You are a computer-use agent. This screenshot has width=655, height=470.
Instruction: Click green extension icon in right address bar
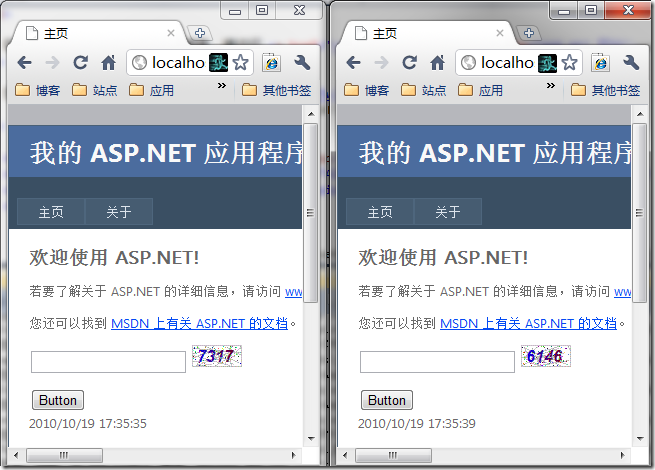click(x=547, y=63)
